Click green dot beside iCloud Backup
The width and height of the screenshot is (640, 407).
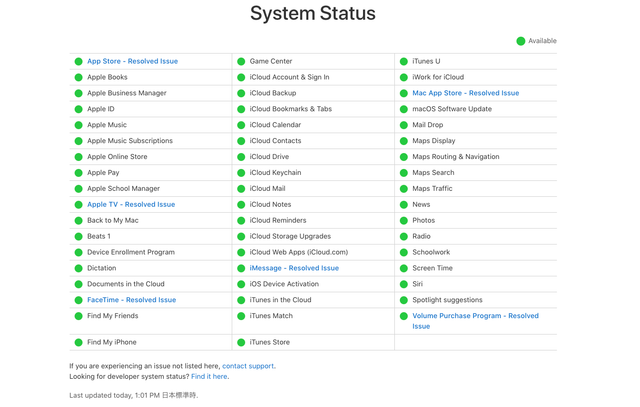241,93
